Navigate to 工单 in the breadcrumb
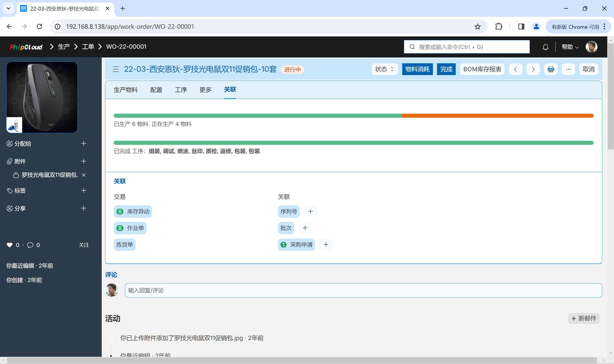Screen dimensions: 614x364 click(x=88, y=47)
